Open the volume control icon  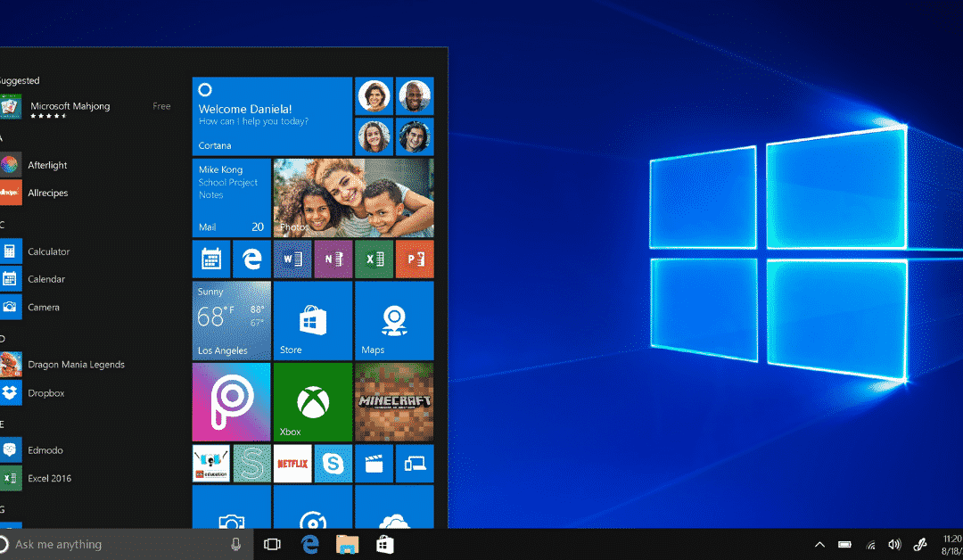(x=895, y=545)
